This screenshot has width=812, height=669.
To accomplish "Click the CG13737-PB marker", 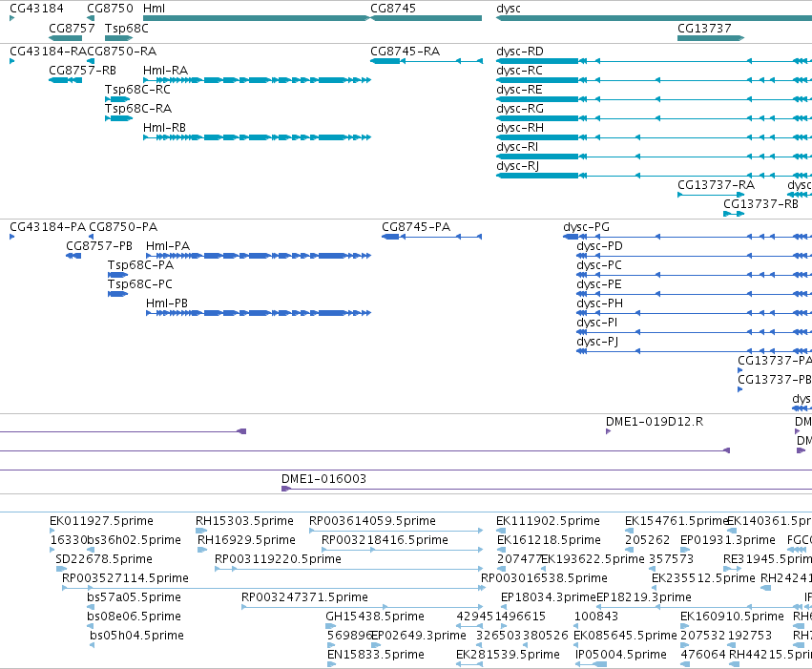I will (x=740, y=389).
